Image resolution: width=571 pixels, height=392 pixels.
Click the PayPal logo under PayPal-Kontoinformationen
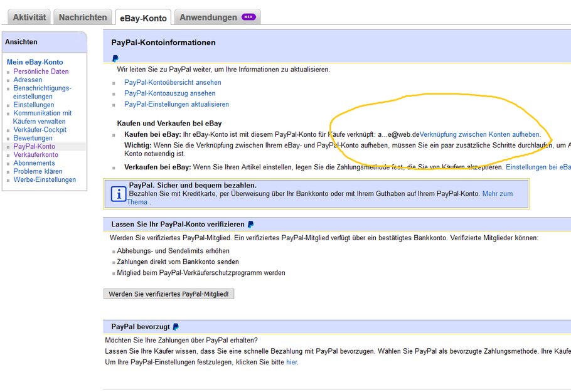[115, 58]
